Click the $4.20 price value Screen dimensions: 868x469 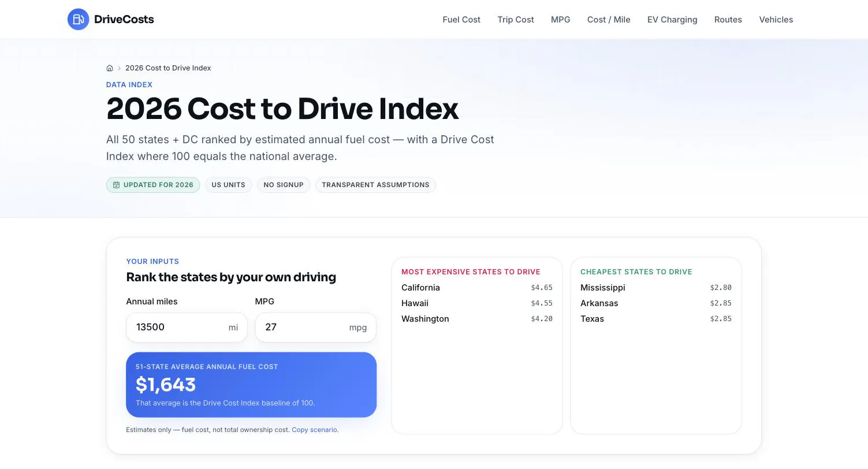[x=542, y=319]
